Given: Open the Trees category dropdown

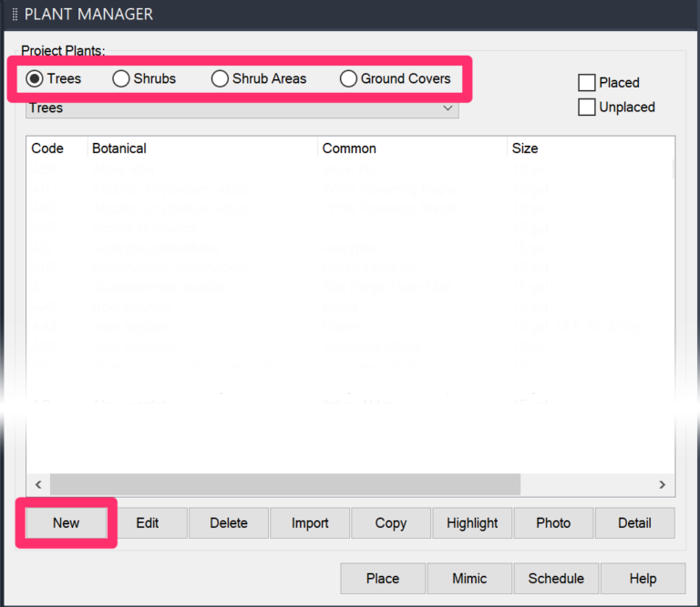Looking at the screenshot, I should point(242,108).
